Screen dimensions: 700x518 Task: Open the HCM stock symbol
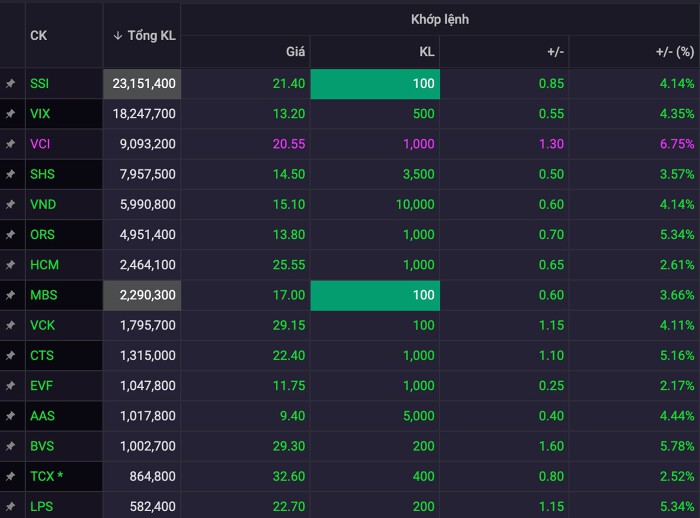[x=44, y=265]
